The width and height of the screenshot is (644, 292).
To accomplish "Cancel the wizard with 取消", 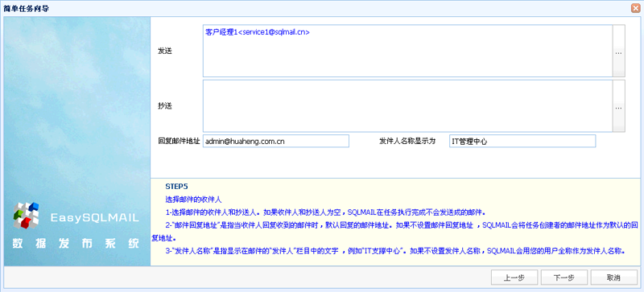I will [613, 278].
